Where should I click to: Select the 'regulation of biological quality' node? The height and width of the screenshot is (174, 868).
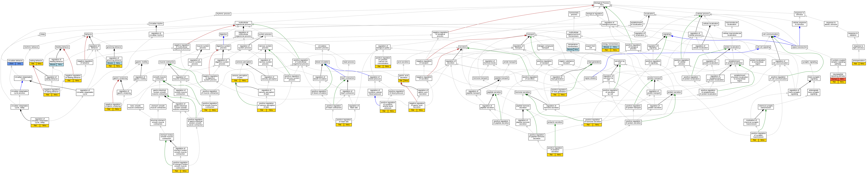(383, 47)
